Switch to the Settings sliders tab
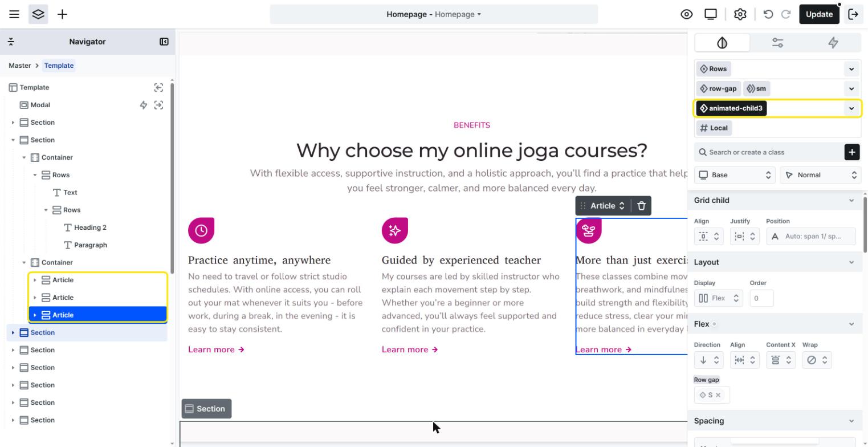Viewport: 868px width, 447px height. tap(778, 43)
